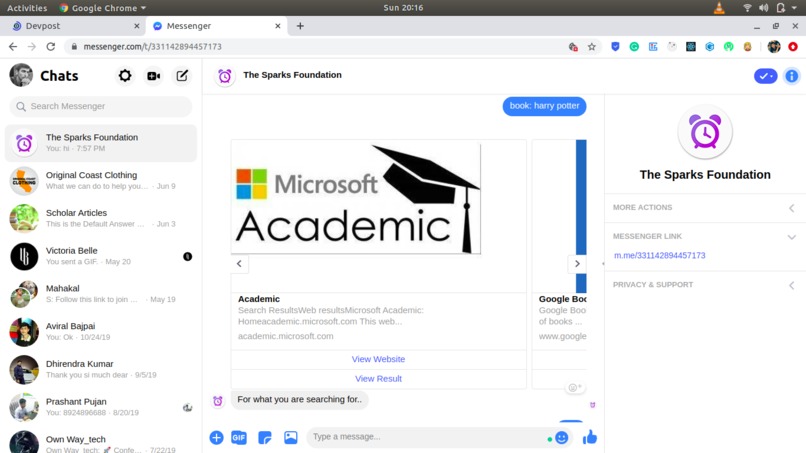The width and height of the screenshot is (806, 453).
Task: Click the Chrome profile avatar
Action: click(x=774, y=47)
